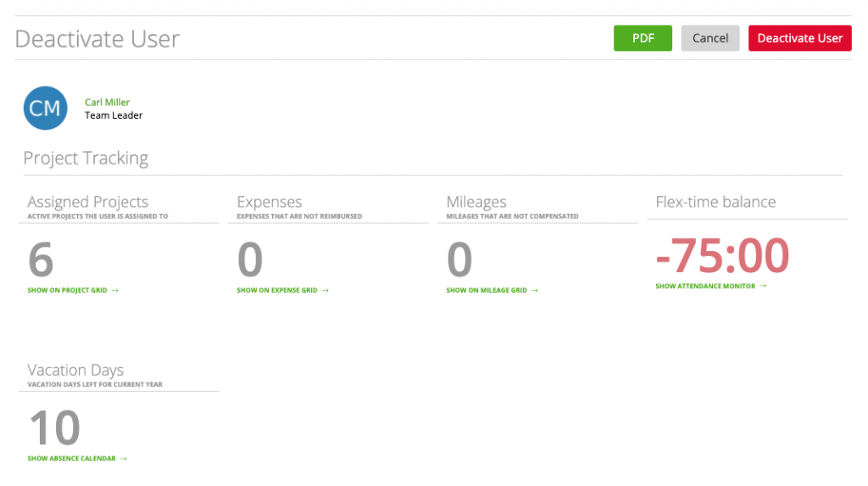This screenshot has width=868, height=486.
Task: Export the deactivation summary as PDF
Action: 643,38
